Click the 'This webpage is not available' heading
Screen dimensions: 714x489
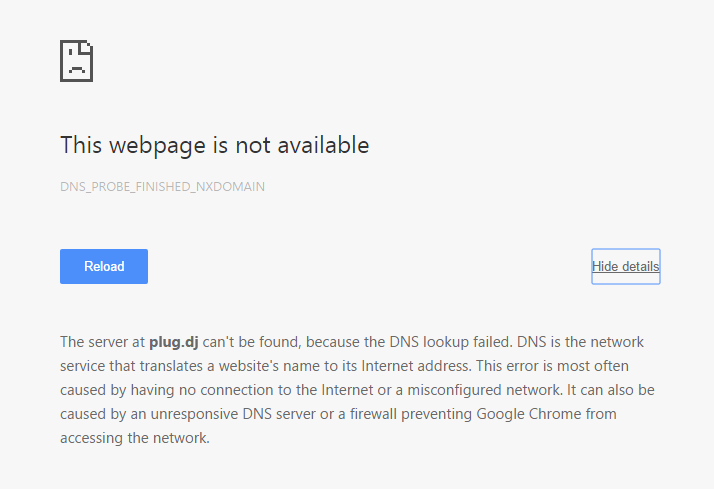coord(214,145)
